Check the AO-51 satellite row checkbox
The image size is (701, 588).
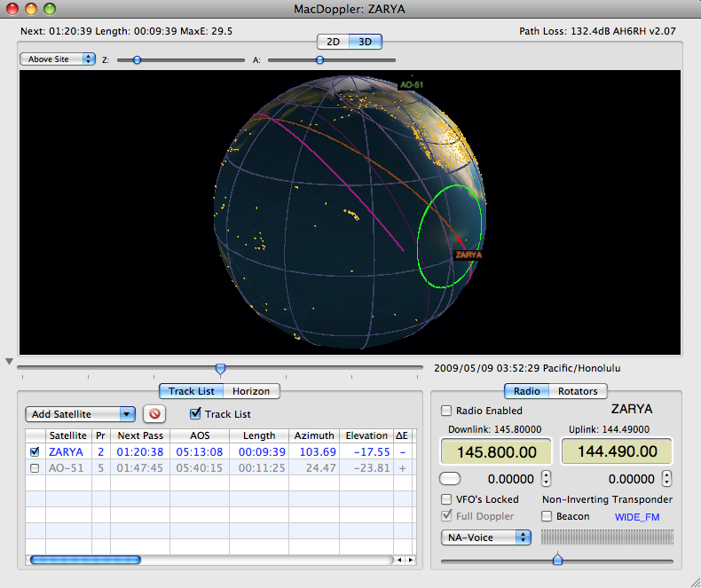pyautogui.click(x=35, y=468)
